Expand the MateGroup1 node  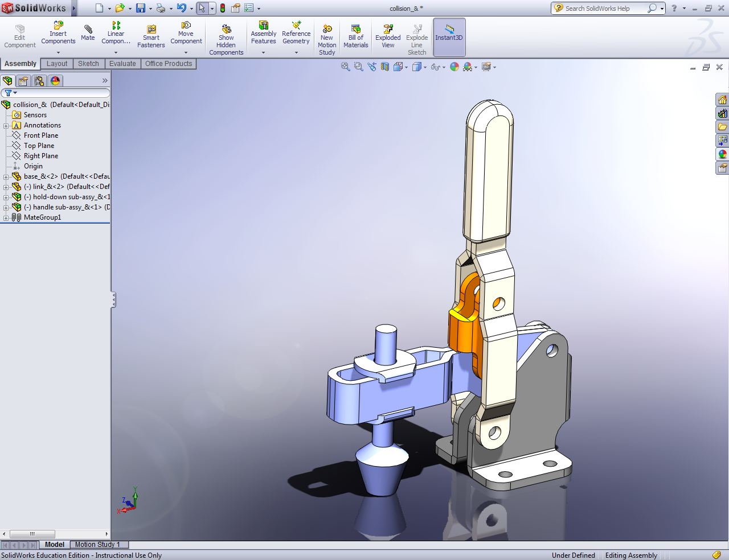coord(6,218)
